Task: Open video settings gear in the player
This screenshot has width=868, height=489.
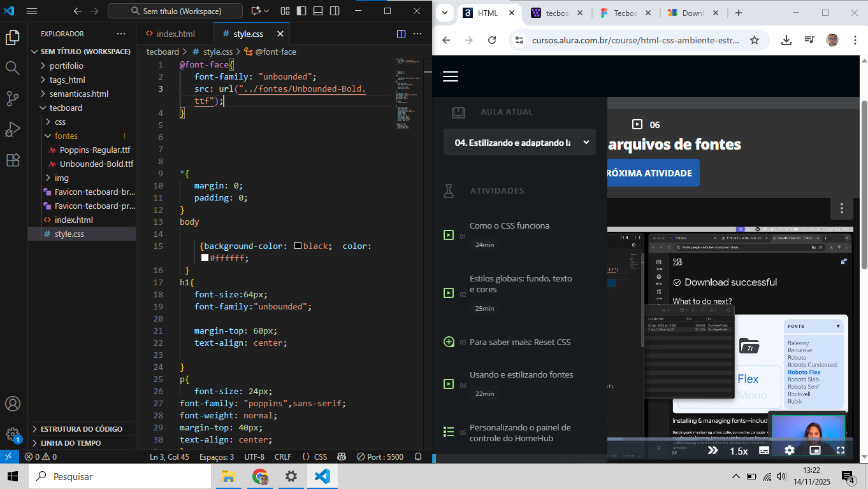Action: coord(790,450)
